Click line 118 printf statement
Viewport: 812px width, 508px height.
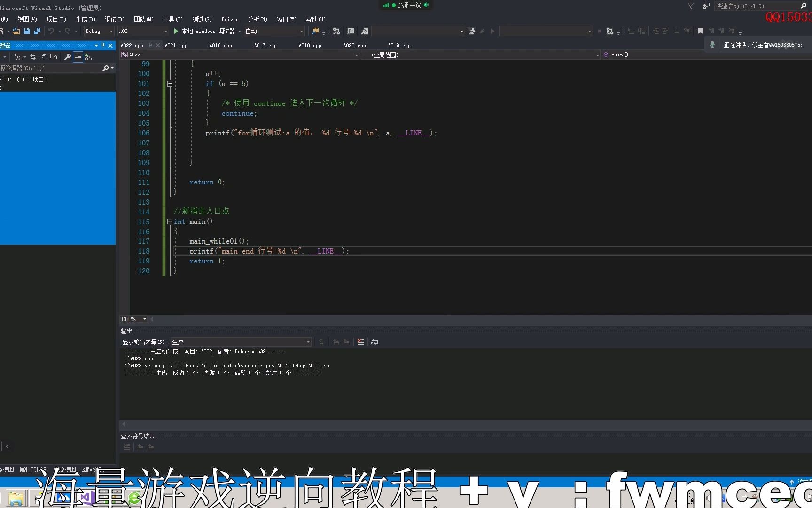[269, 251]
